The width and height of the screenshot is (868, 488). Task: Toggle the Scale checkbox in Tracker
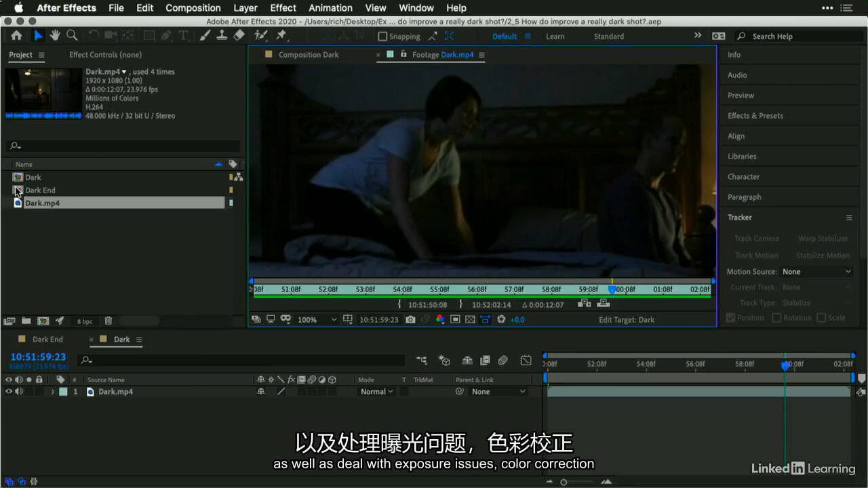[821, 317]
